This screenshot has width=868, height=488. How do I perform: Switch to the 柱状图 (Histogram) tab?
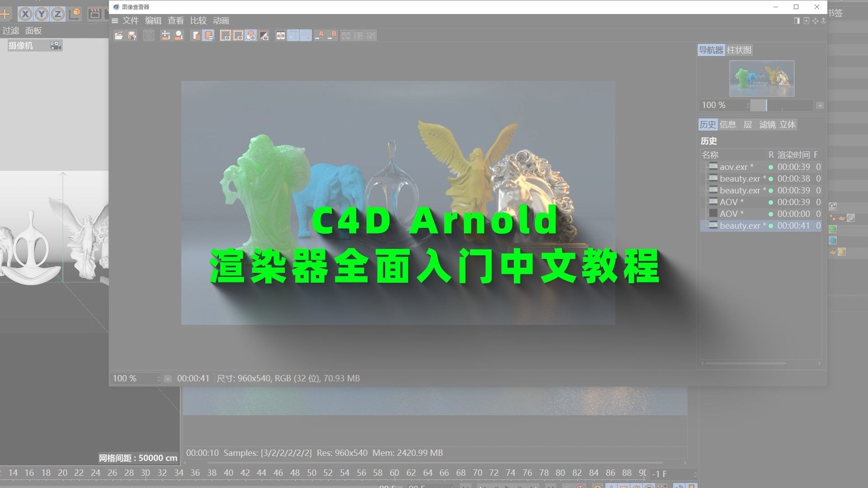[x=739, y=50]
